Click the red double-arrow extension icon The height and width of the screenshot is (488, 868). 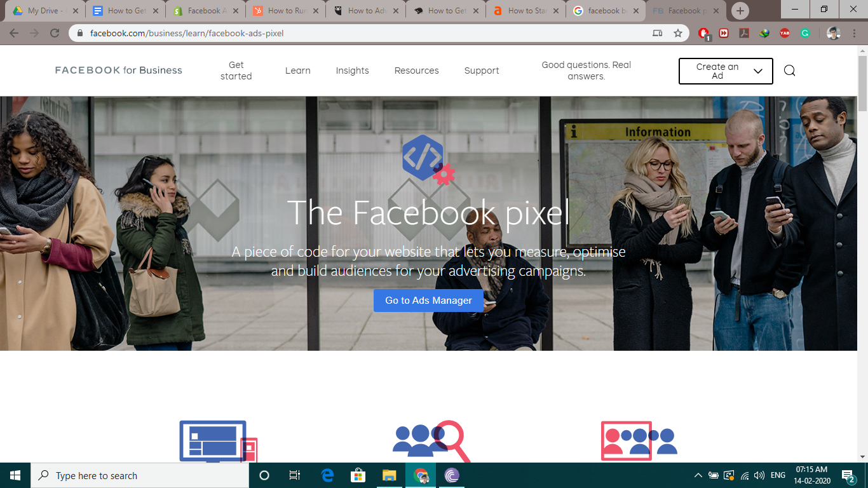pyautogui.click(x=724, y=33)
